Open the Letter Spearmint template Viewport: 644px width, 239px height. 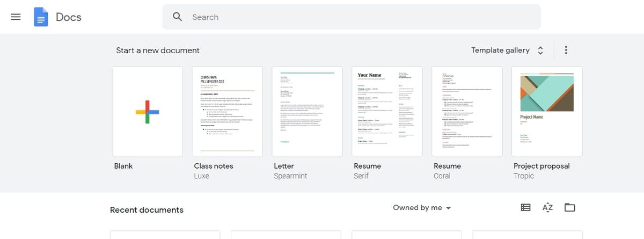(308, 111)
